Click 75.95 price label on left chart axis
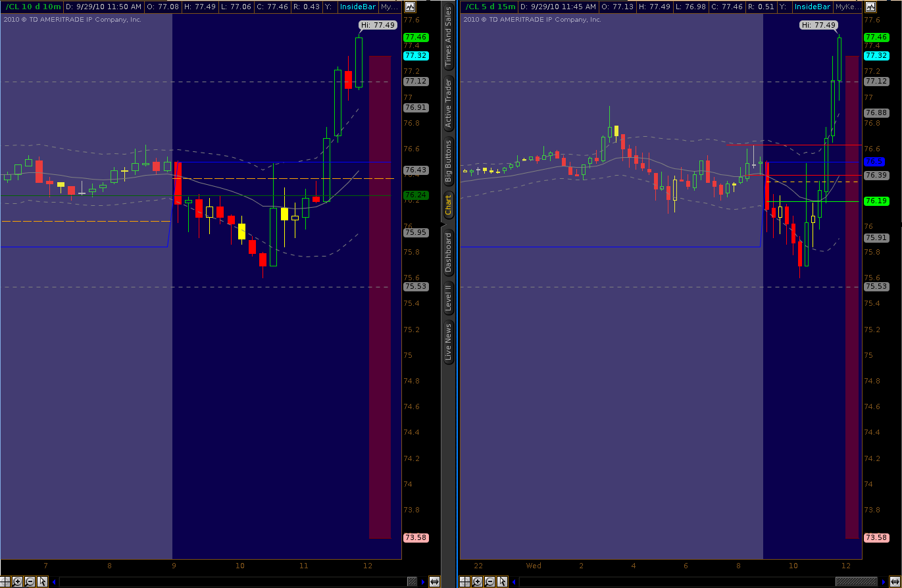Screen dimensions: 902x588 tap(416, 233)
